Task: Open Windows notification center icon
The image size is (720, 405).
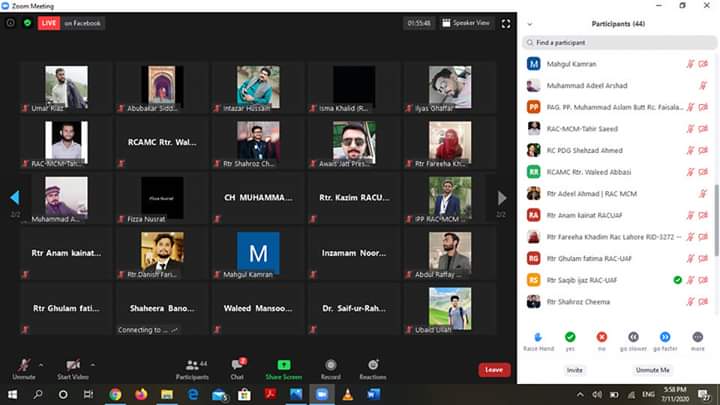Action: click(703, 394)
